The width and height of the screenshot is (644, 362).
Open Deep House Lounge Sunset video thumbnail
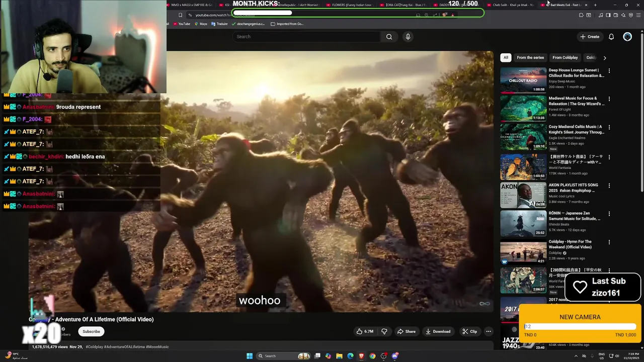click(x=523, y=80)
